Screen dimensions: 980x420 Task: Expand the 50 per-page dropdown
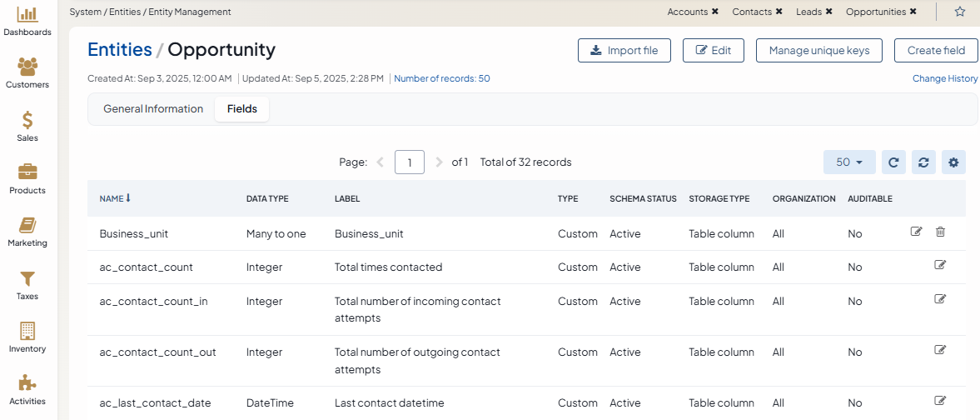point(848,162)
